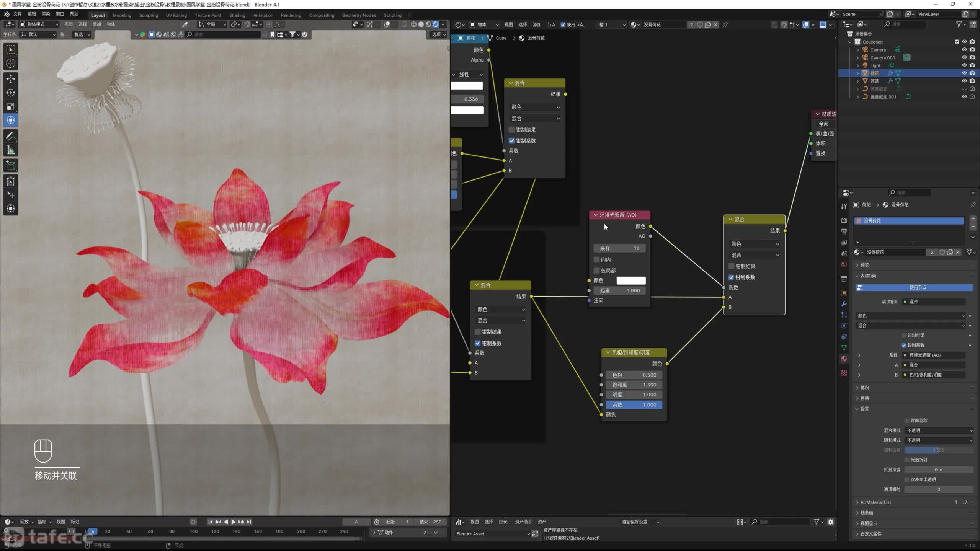Switch to the Shading workspace tab
The width and height of the screenshot is (980, 551).
point(237,15)
